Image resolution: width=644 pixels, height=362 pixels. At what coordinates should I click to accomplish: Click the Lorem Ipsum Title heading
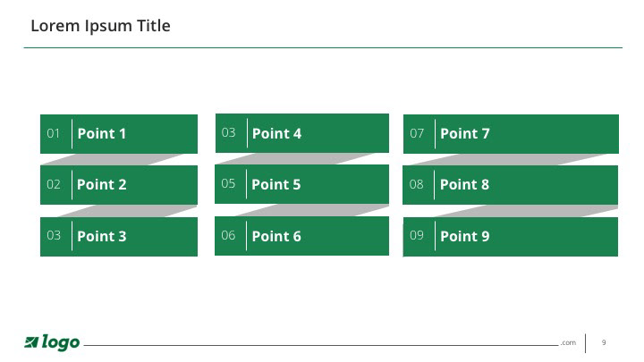pyautogui.click(x=100, y=25)
